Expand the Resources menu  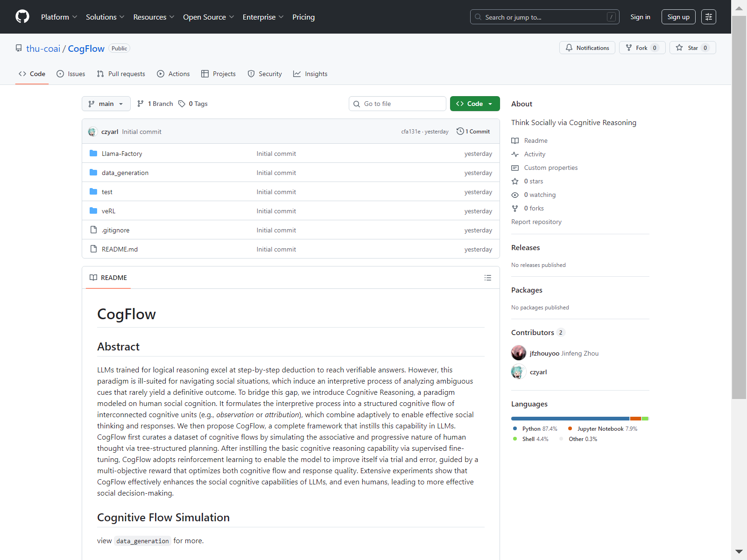coord(154,17)
